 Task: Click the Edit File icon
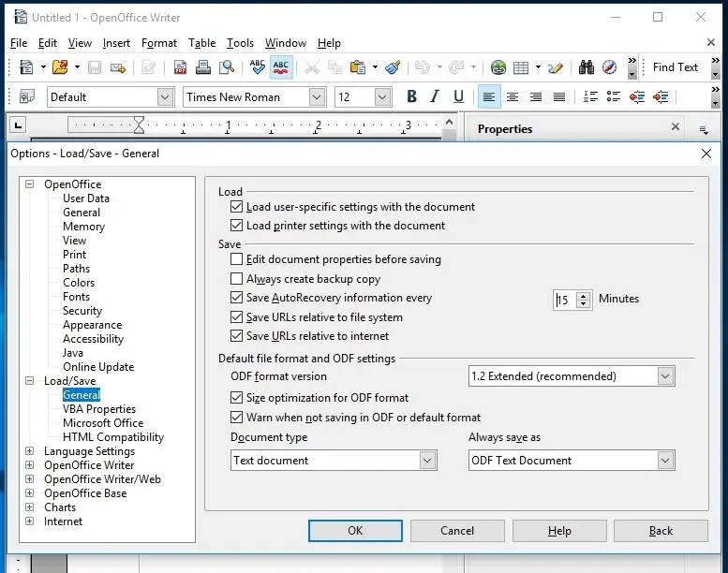pyautogui.click(x=149, y=67)
